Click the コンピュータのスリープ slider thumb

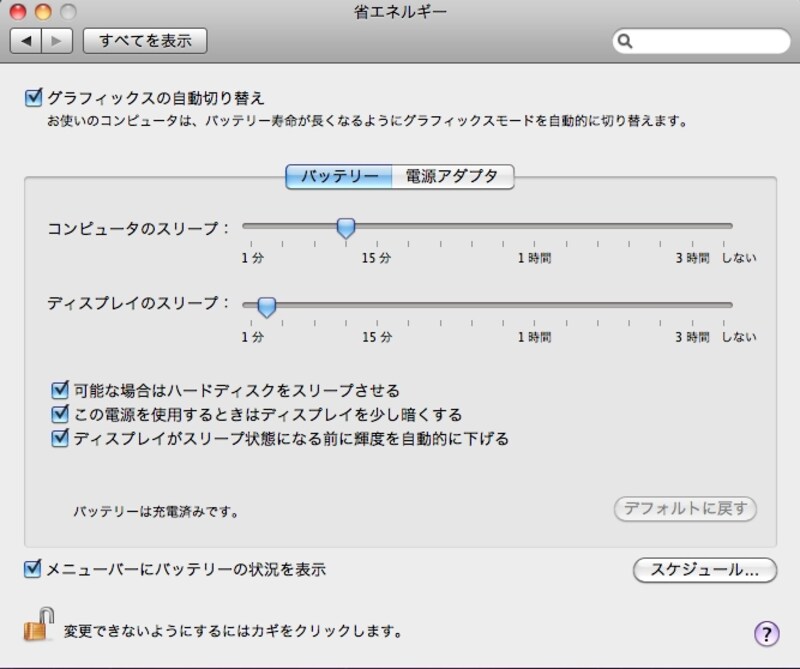coord(345,228)
